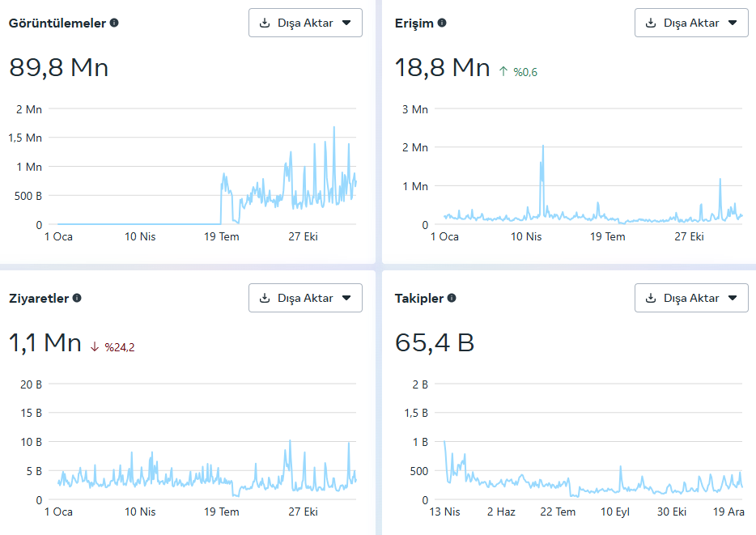
Task: Click 27 Eki axis label in Ziyaretler chart
Action: click(x=303, y=512)
